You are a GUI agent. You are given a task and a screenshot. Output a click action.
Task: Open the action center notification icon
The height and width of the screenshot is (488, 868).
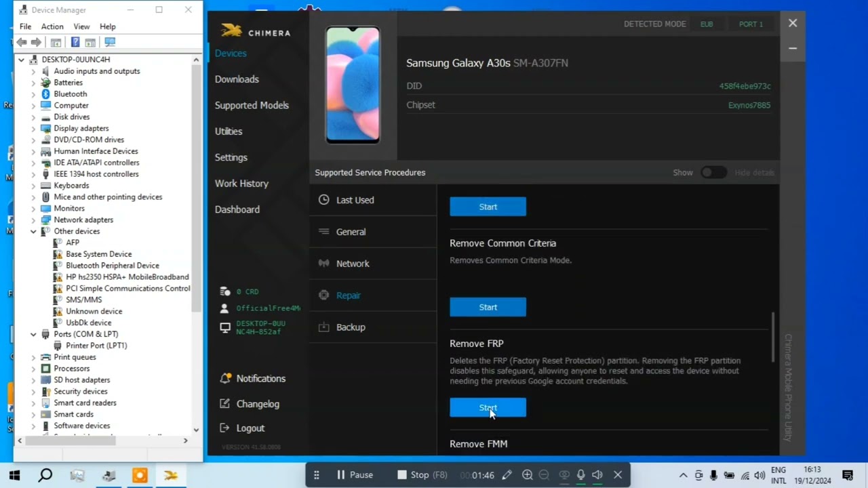[x=847, y=475]
